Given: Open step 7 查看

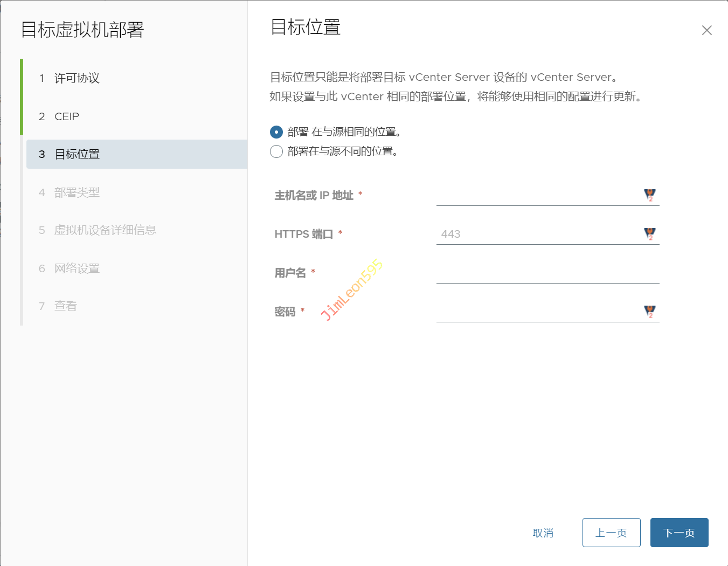Looking at the screenshot, I should tap(65, 306).
